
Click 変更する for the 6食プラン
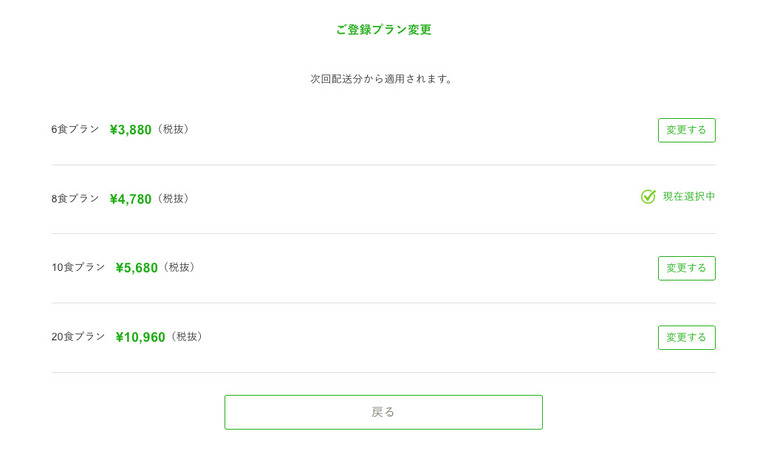pos(686,130)
